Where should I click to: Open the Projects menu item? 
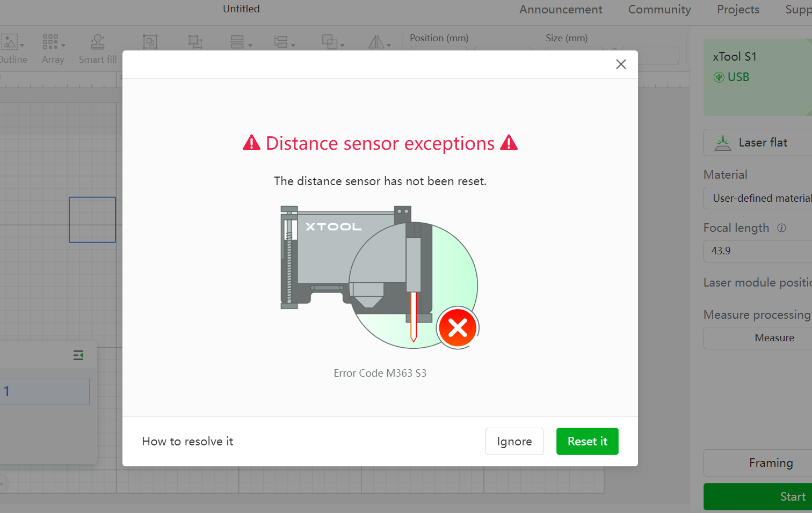(x=738, y=10)
